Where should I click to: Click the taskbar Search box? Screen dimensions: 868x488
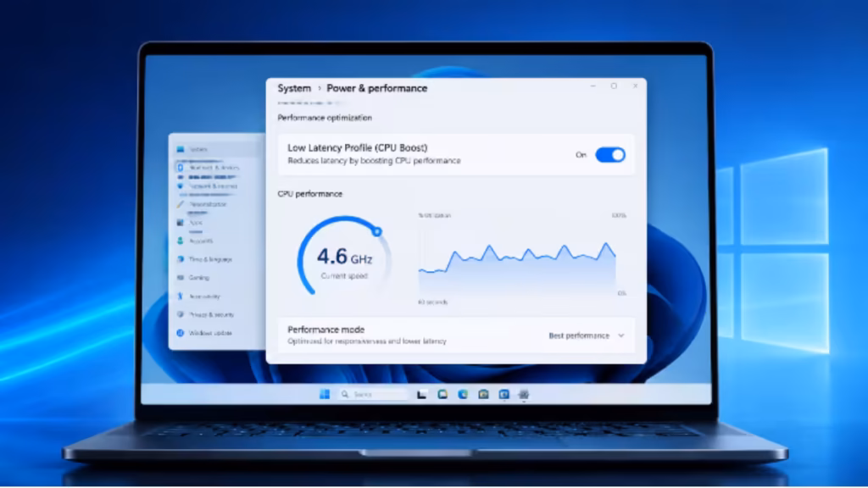click(x=373, y=394)
